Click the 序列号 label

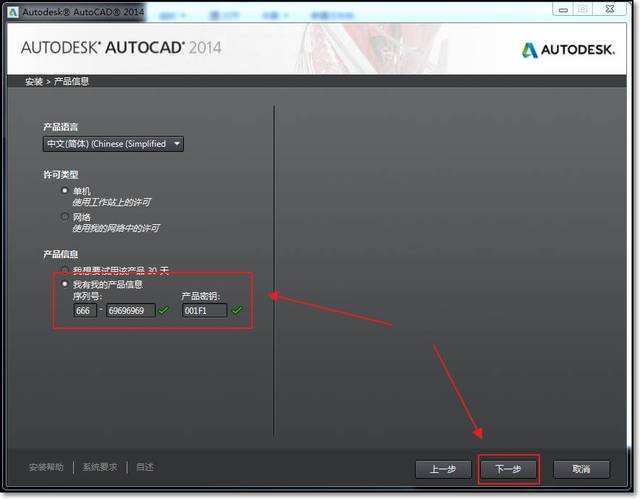click(87, 296)
